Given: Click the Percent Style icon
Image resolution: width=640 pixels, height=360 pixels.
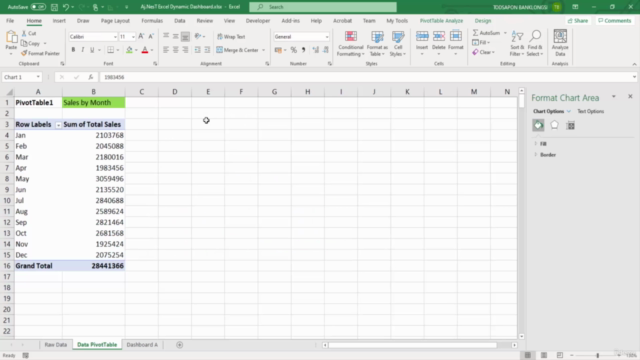Looking at the screenshot, I should 293,50.
